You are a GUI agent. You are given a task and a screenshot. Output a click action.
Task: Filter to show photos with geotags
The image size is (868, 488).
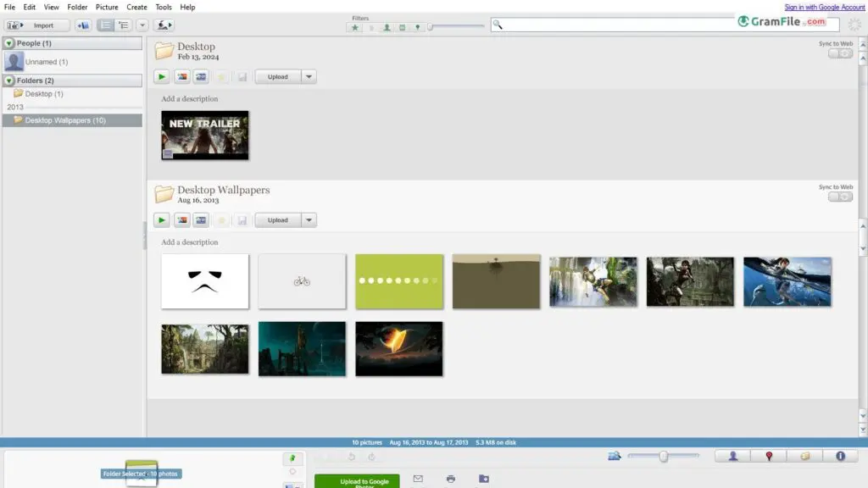417,27
